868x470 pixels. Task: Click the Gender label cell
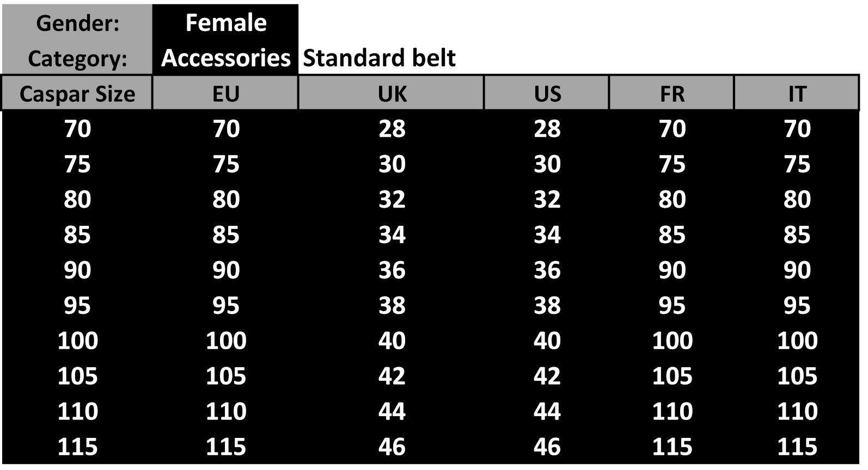(x=77, y=23)
